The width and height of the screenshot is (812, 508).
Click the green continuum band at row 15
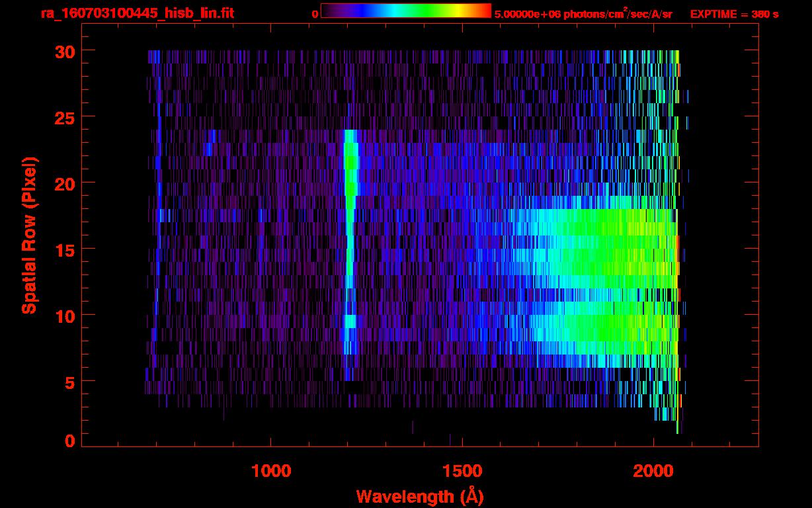(615, 249)
